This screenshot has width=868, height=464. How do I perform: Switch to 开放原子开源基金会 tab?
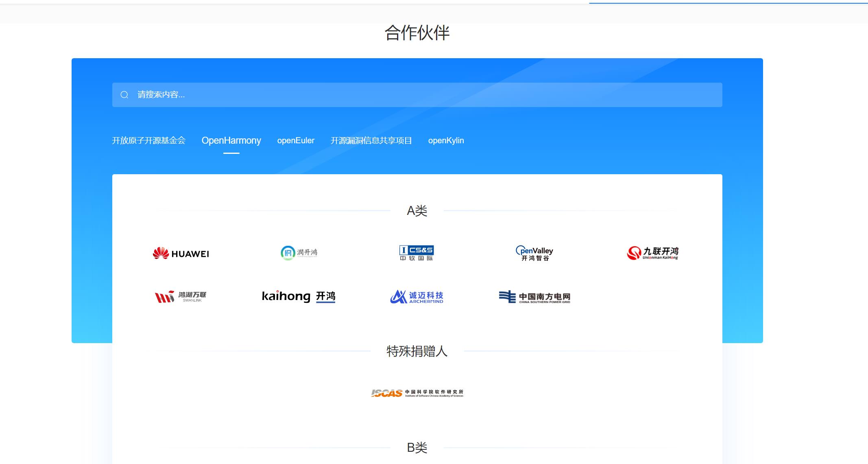coord(148,140)
